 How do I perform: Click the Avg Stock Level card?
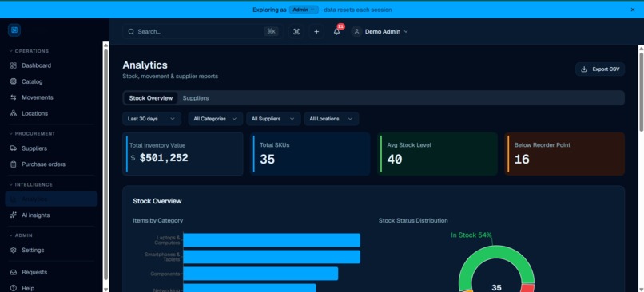(x=437, y=154)
